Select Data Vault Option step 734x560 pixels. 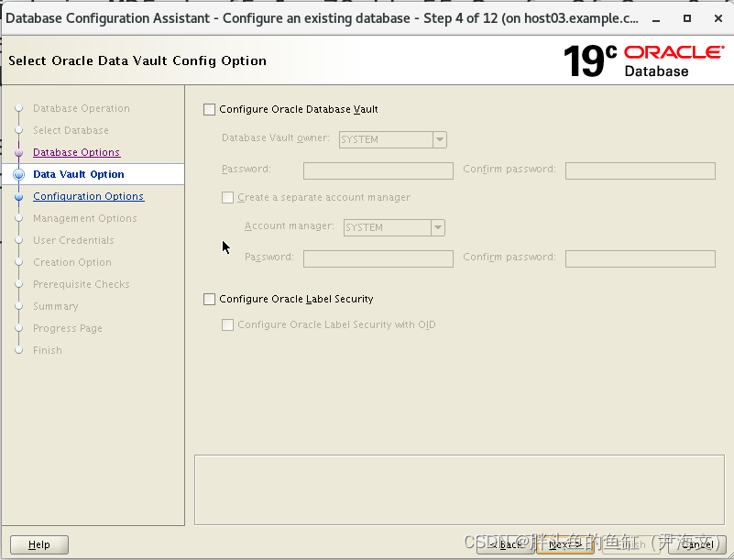pyautogui.click(x=79, y=174)
